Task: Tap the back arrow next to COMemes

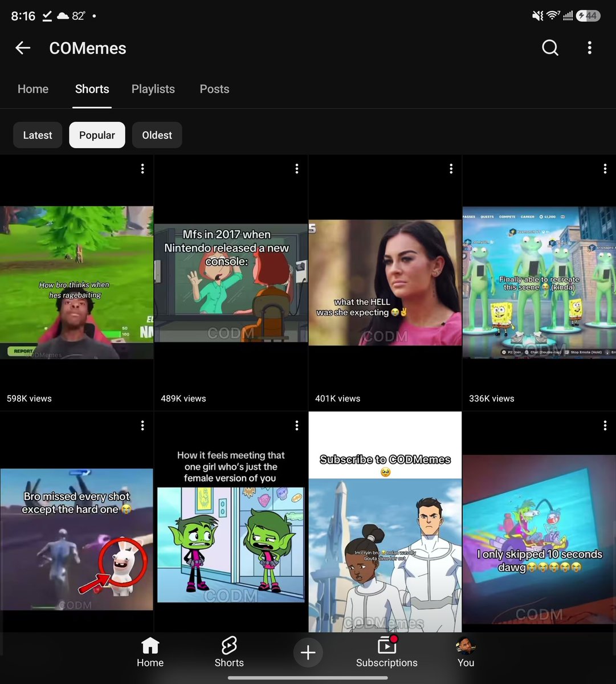Action: [23, 48]
